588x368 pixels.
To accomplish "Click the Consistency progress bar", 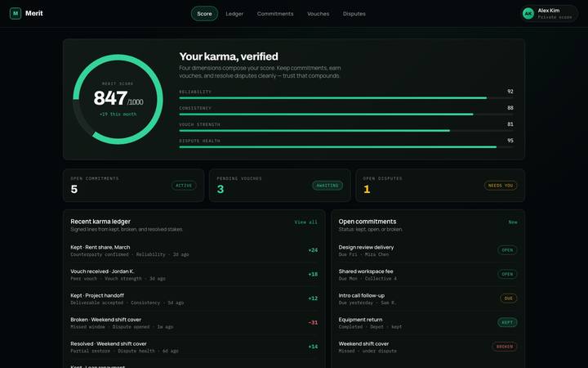I will point(346,114).
